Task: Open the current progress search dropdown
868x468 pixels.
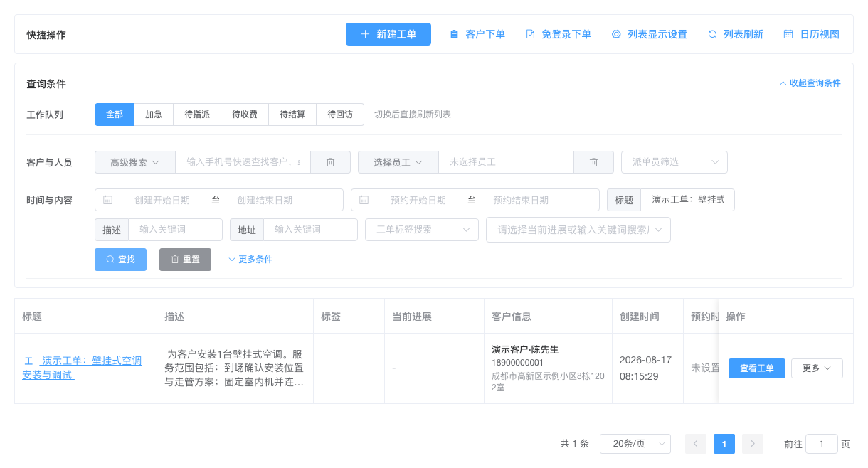Action: coord(578,230)
